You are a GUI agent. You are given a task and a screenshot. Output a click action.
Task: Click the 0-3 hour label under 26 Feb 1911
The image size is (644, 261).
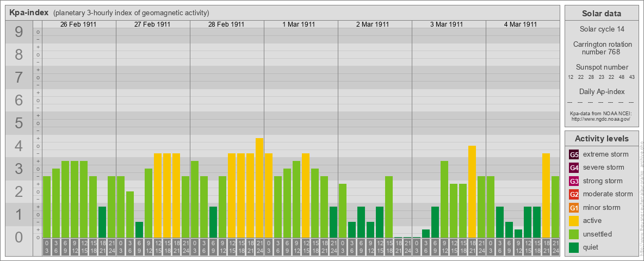47,247
